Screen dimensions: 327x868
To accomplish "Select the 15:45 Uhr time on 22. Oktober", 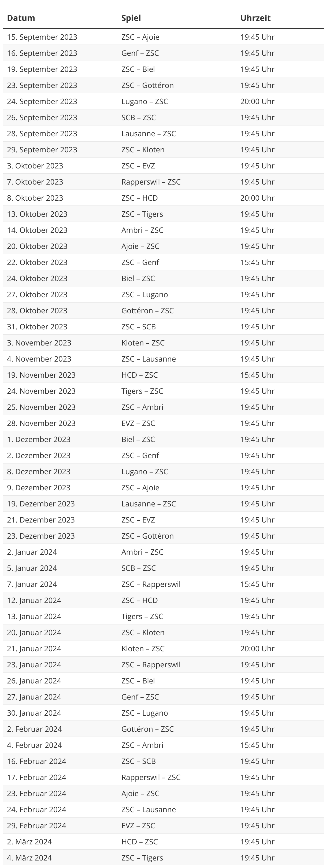I will click(x=257, y=263).
